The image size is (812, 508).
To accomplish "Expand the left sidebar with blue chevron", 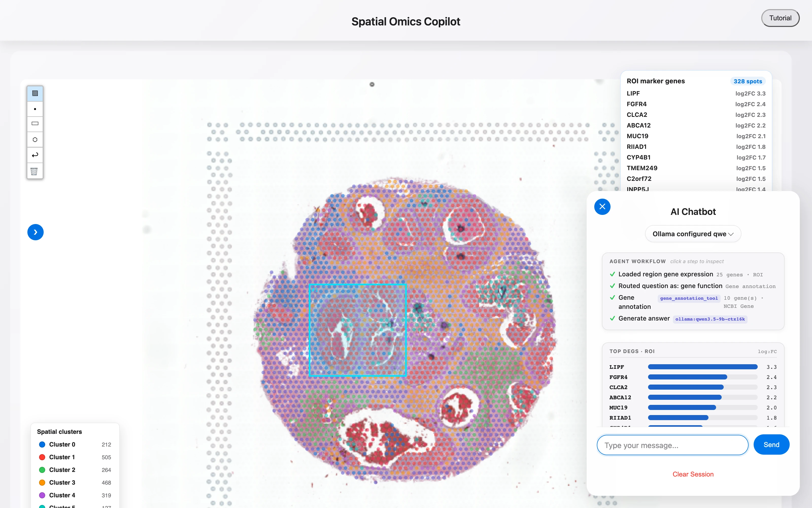I will click(x=36, y=232).
